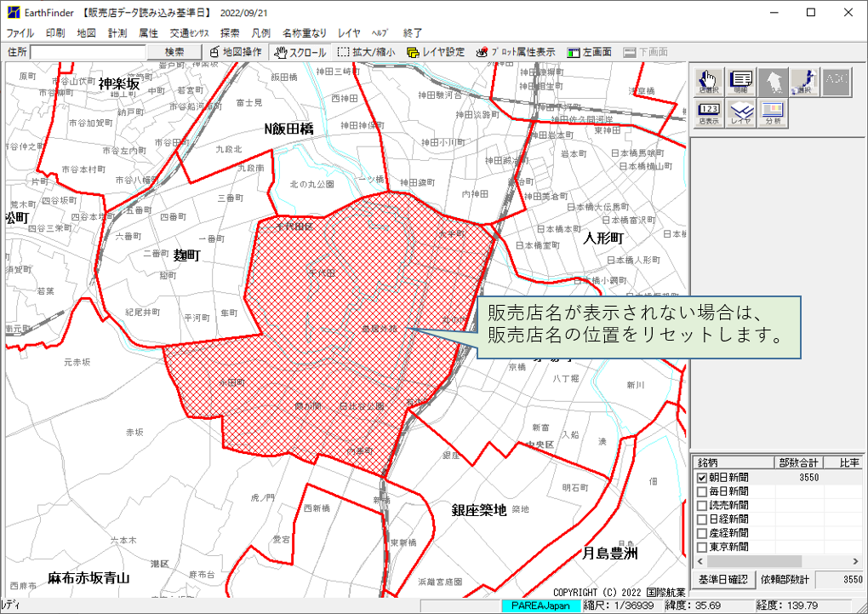Click the greyed-out map arrow icon
This screenshot has width=868, height=614.
pyautogui.click(x=773, y=82)
